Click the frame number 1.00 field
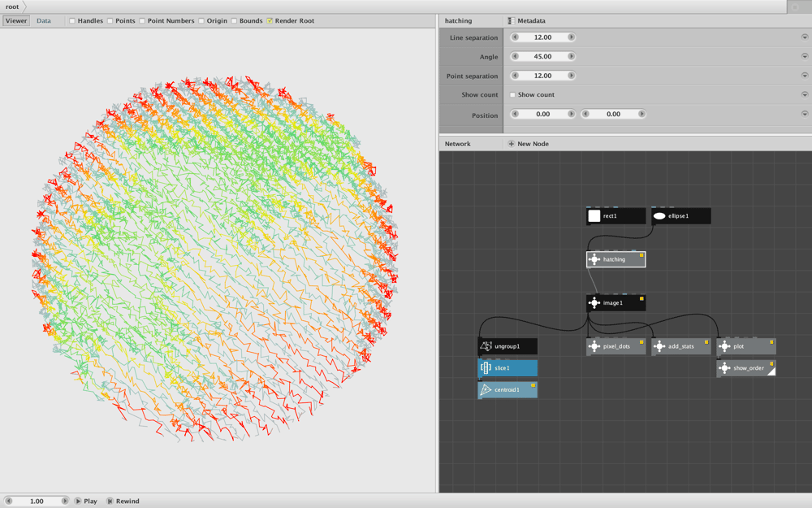 (x=37, y=501)
